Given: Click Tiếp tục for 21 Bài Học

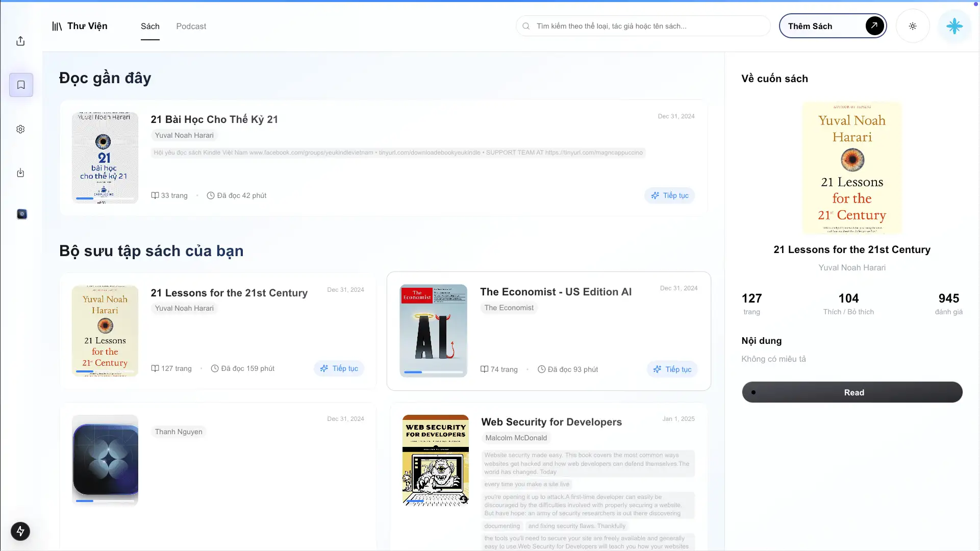Looking at the screenshot, I should 670,195.
